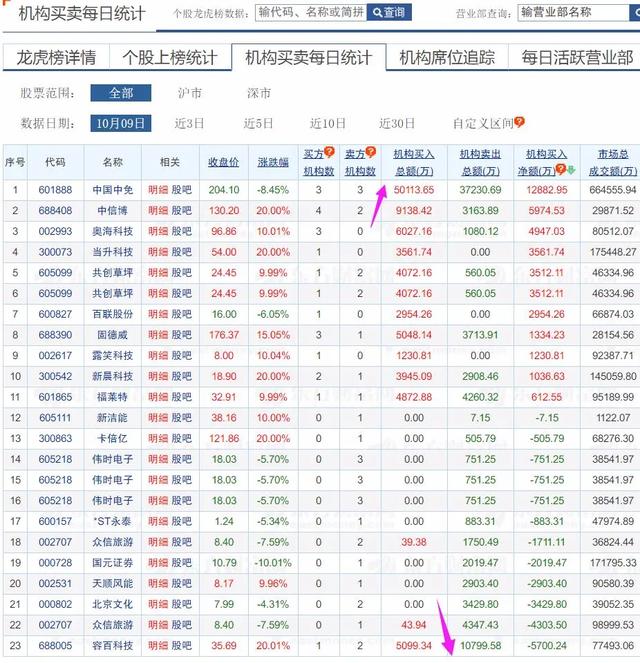Select 深市 stock range filter
640x663 pixels.
click(x=259, y=93)
